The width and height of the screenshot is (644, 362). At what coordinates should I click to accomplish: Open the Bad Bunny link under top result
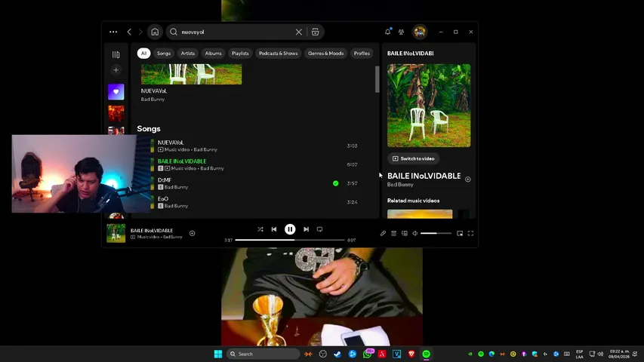(x=153, y=100)
